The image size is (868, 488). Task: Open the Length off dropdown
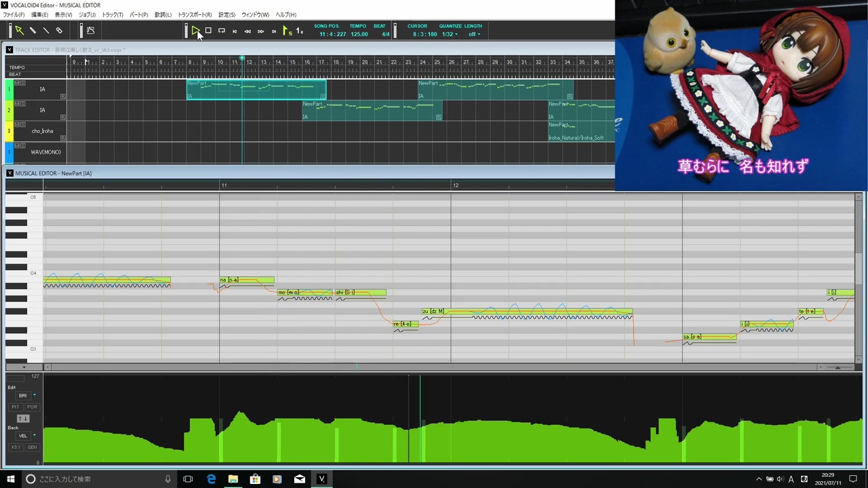click(x=474, y=34)
